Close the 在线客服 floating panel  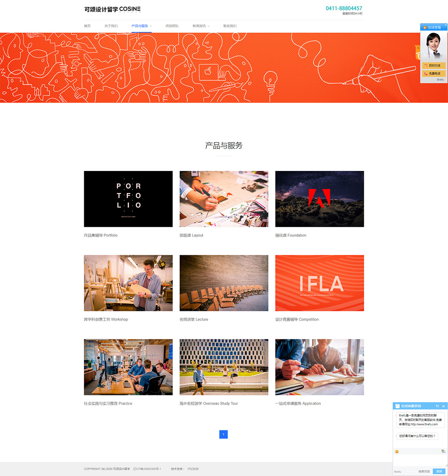445,25
